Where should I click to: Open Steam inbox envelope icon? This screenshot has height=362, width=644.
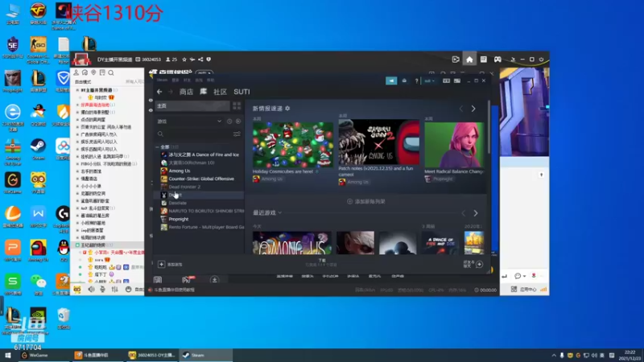click(x=405, y=81)
